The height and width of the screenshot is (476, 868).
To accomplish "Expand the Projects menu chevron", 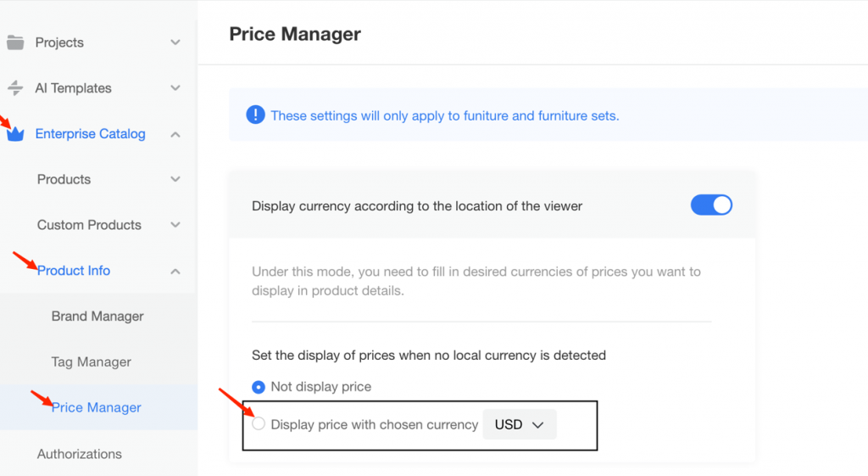I will click(175, 42).
